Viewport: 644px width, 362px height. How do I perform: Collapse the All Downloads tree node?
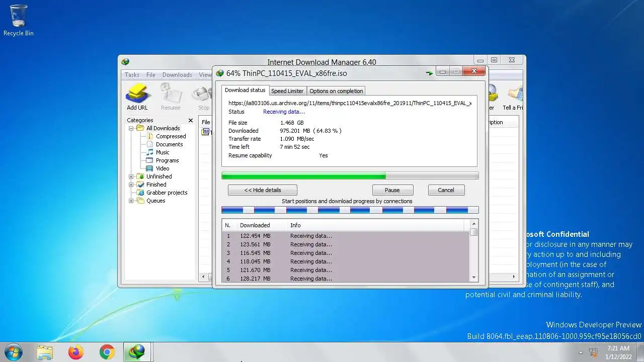(131, 128)
